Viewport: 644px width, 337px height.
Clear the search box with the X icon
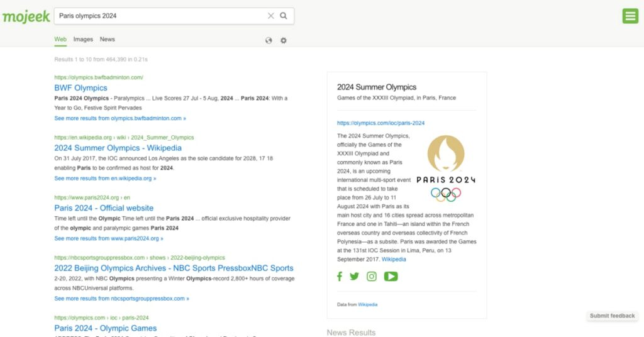pyautogui.click(x=271, y=16)
